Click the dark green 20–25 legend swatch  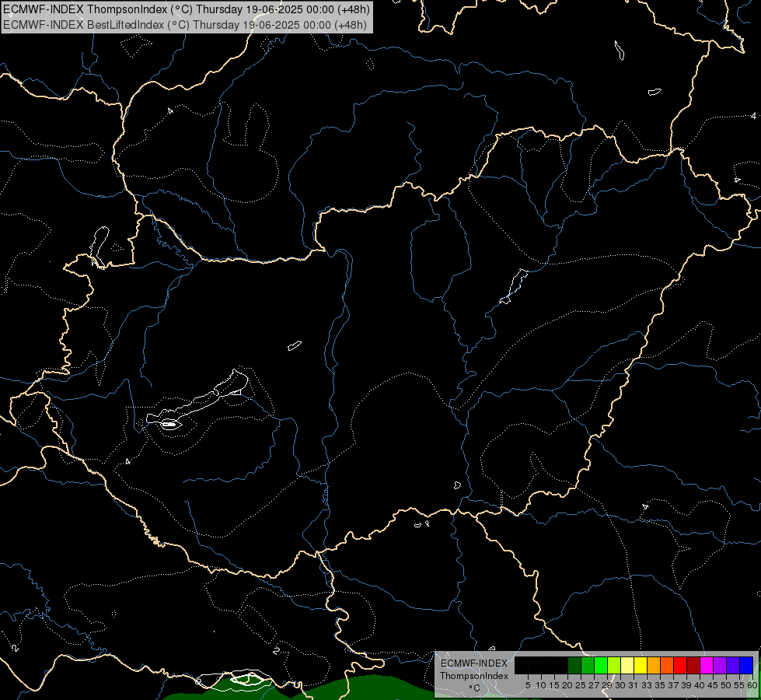574,665
